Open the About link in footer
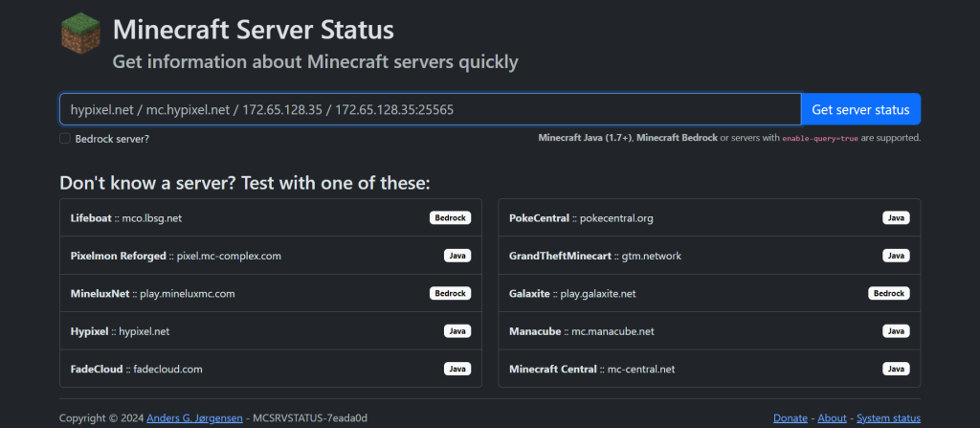Viewport: 980px width, 428px height. [832, 418]
